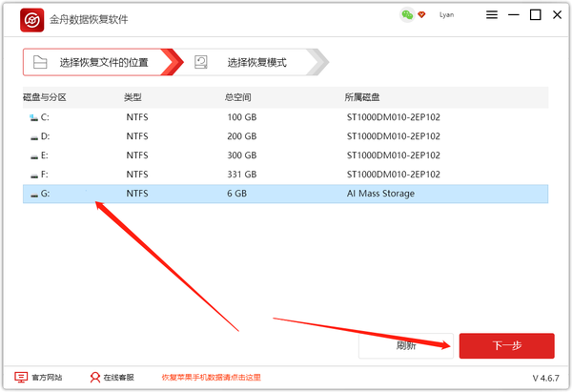Click the Lyan user name
The image size is (572, 392).
[x=446, y=15]
